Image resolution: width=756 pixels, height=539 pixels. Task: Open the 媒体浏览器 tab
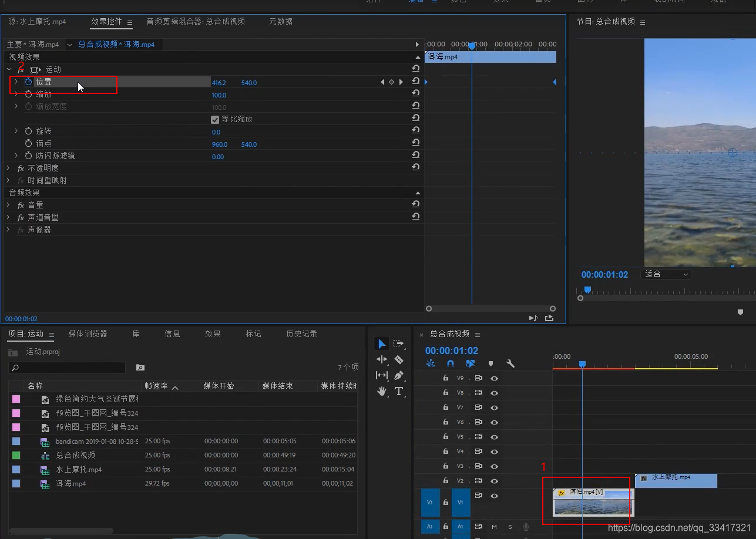click(88, 333)
